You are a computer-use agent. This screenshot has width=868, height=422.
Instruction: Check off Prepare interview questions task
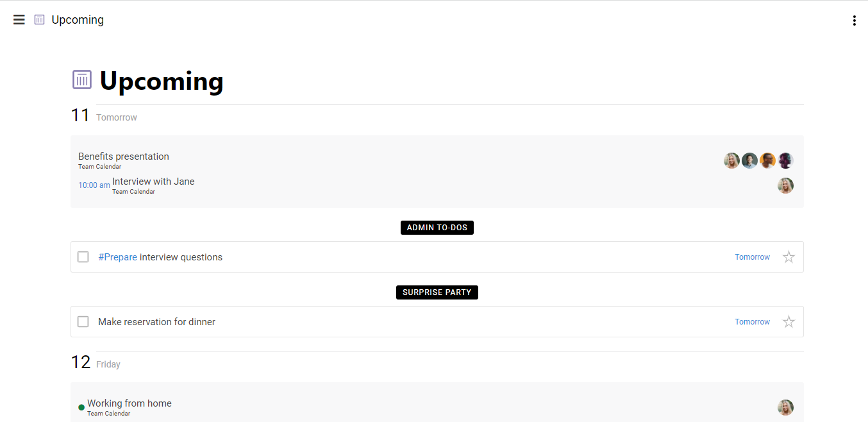[x=83, y=257]
